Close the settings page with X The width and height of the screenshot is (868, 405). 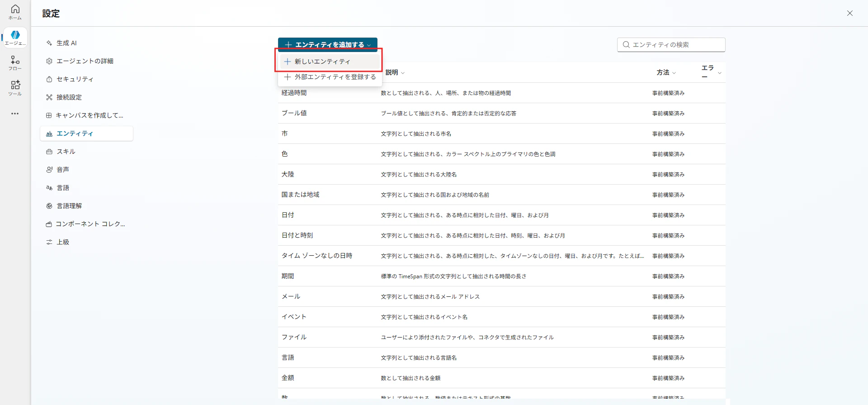click(x=850, y=13)
